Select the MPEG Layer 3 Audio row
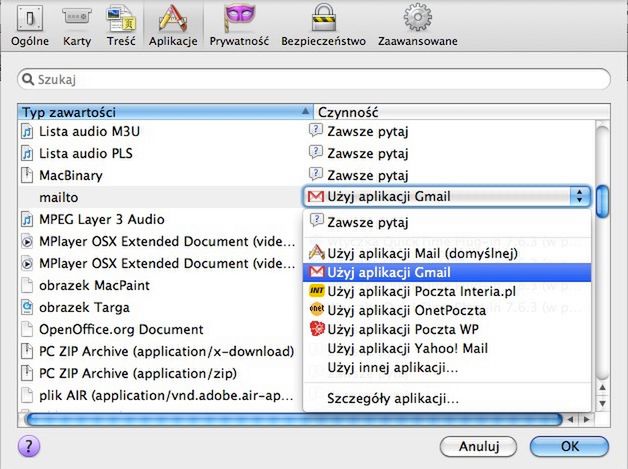The width and height of the screenshot is (628, 469). pyautogui.click(x=160, y=219)
